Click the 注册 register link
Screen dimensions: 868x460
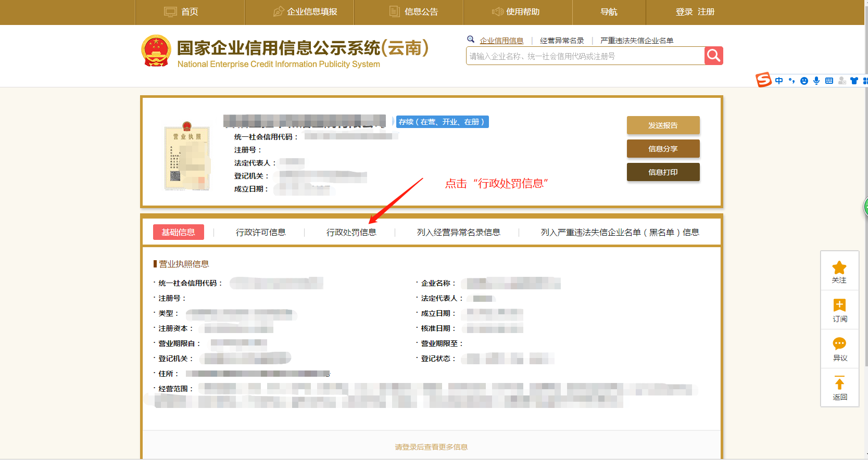pyautogui.click(x=706, y=11)
